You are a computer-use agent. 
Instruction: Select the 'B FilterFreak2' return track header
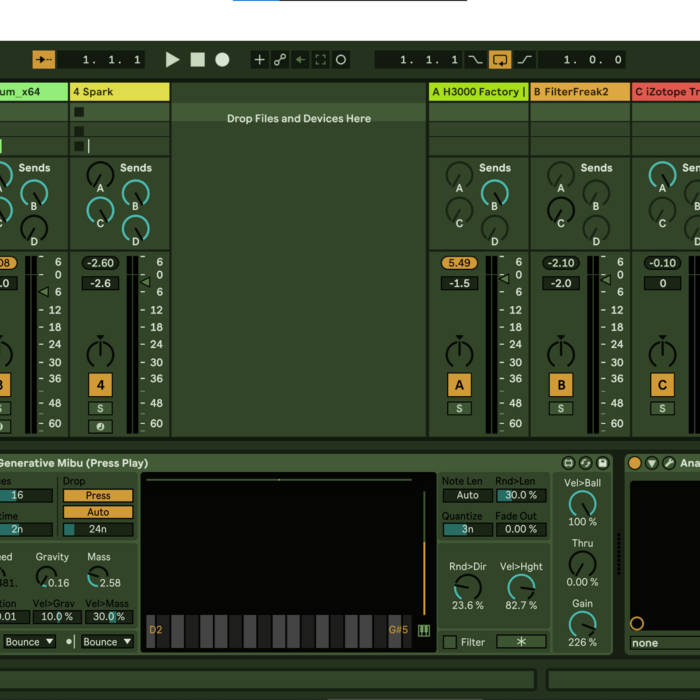[579, 92]
